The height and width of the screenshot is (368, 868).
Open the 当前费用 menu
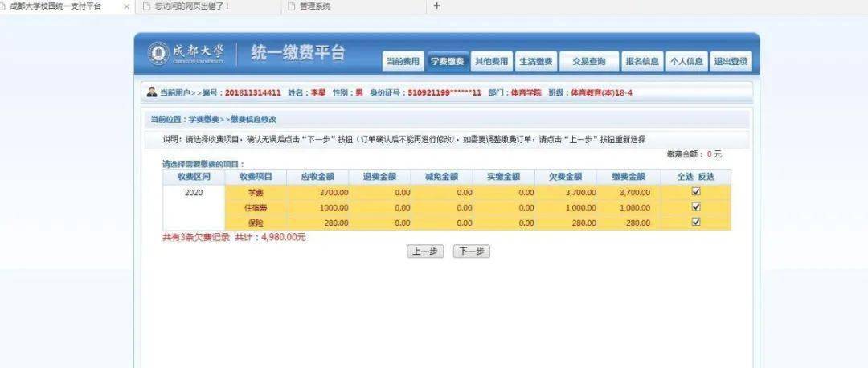402,61
